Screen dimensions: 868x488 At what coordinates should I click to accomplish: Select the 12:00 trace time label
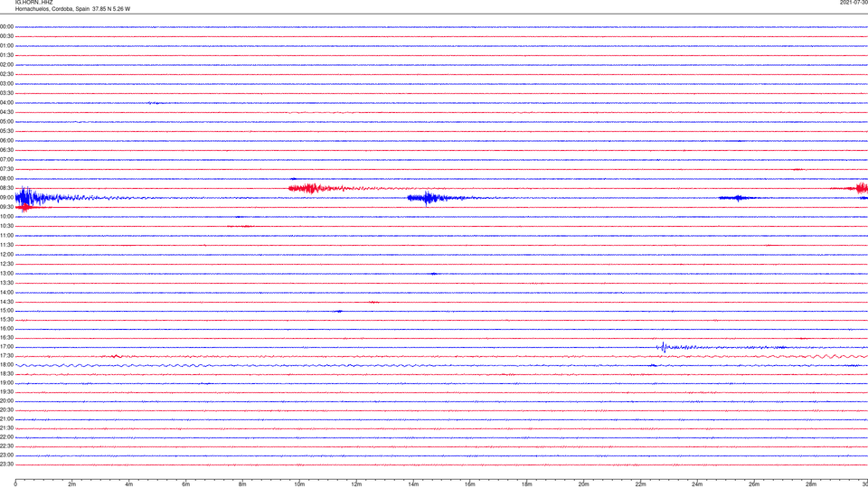[x=6, y=255]
